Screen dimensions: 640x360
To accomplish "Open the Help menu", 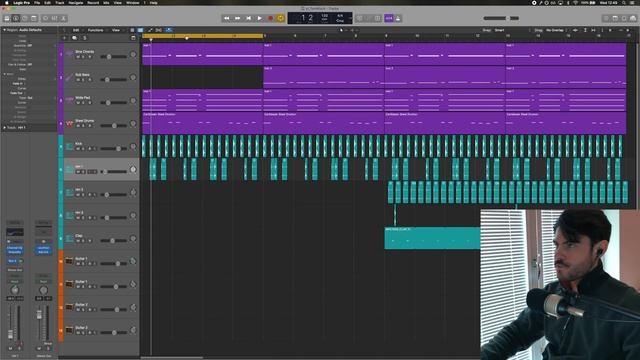I will coord(153,2).
